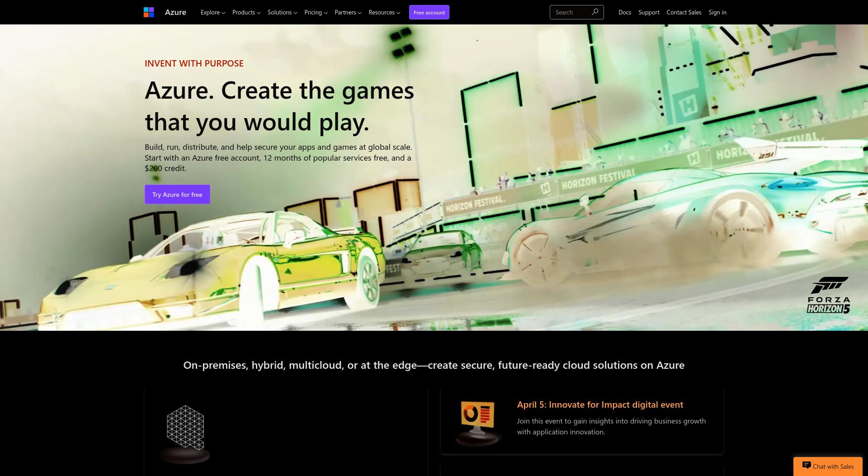Image resolution: width=868 pixels, height=476 pixels.
Task: Go to Support
Action: tap(649, 12)
